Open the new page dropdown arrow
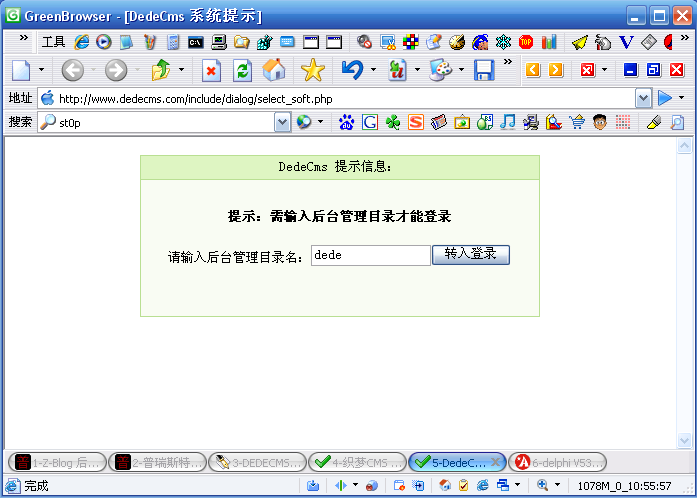697x498 pixels. point(41,70)
